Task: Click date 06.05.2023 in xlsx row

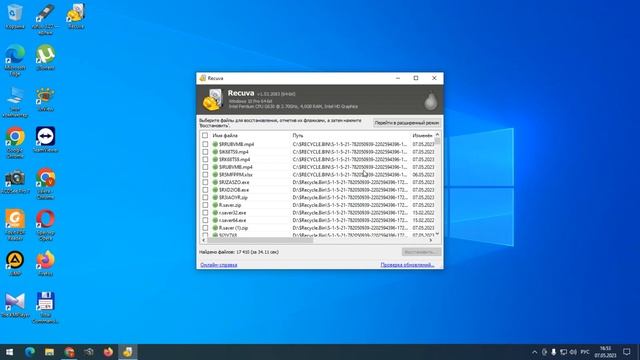Action: click(x=423, y=174)
